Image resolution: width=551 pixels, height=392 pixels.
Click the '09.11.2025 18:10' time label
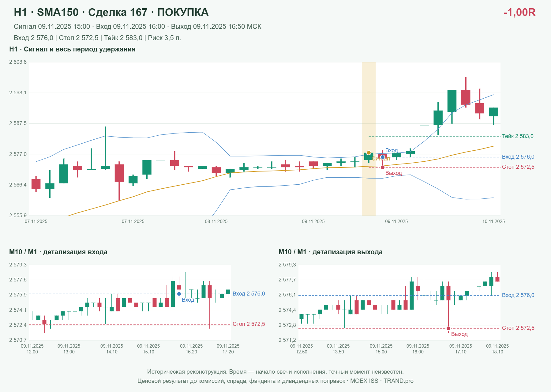(497, 349)
